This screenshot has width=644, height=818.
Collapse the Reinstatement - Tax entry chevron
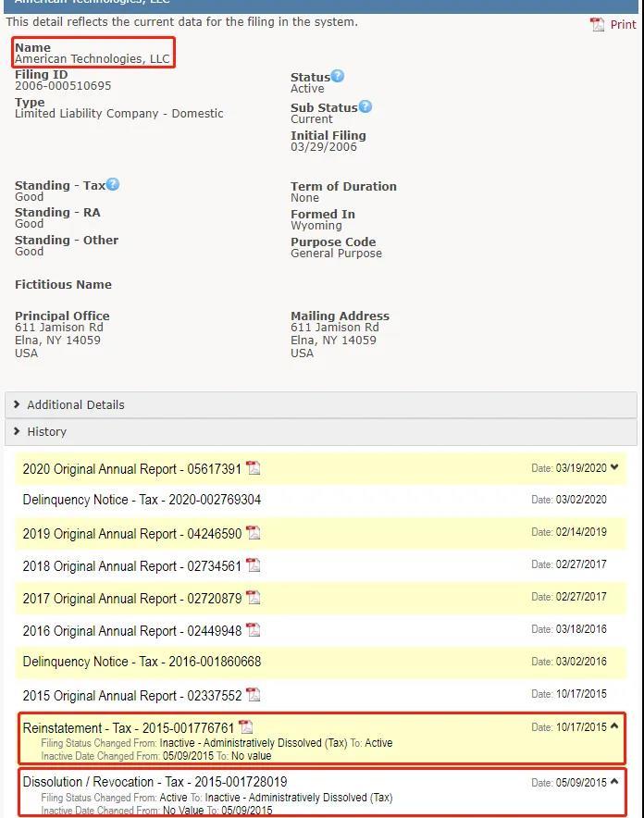click(614, 725)
